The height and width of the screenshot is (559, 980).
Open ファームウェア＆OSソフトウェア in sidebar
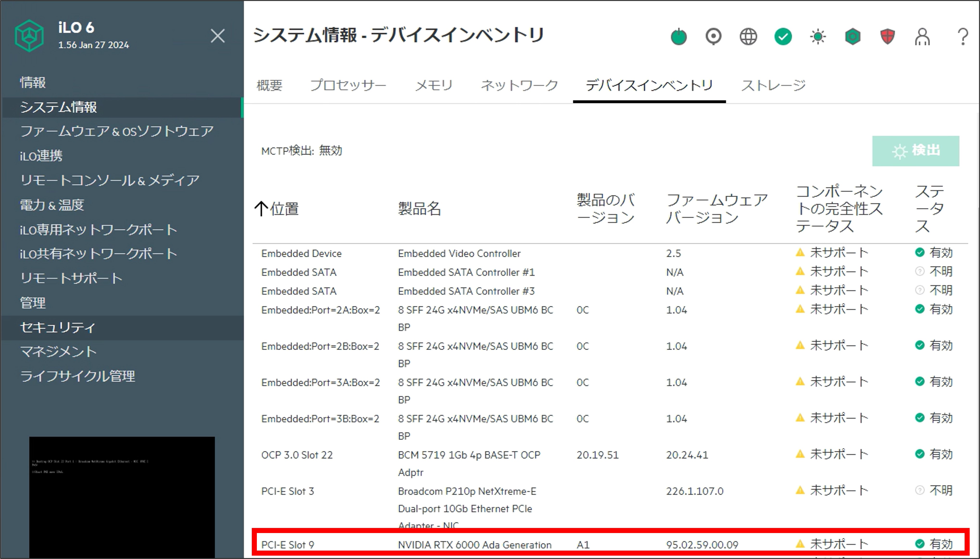coord(117,131)
